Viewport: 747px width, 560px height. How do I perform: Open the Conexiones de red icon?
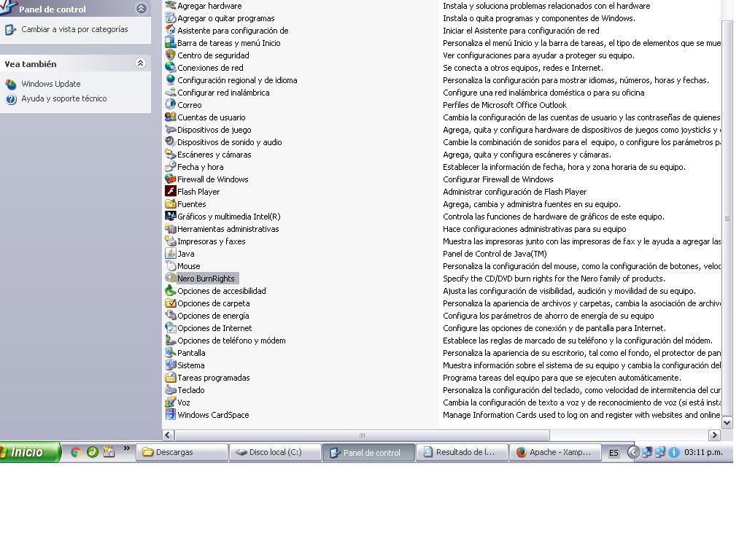(x=171, y=67)
